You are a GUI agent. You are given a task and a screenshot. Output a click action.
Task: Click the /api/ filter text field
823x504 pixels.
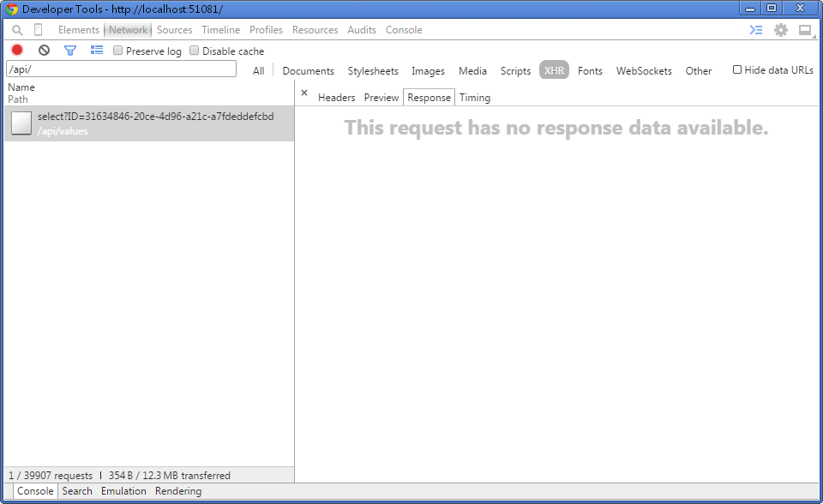tap(121, 69)
